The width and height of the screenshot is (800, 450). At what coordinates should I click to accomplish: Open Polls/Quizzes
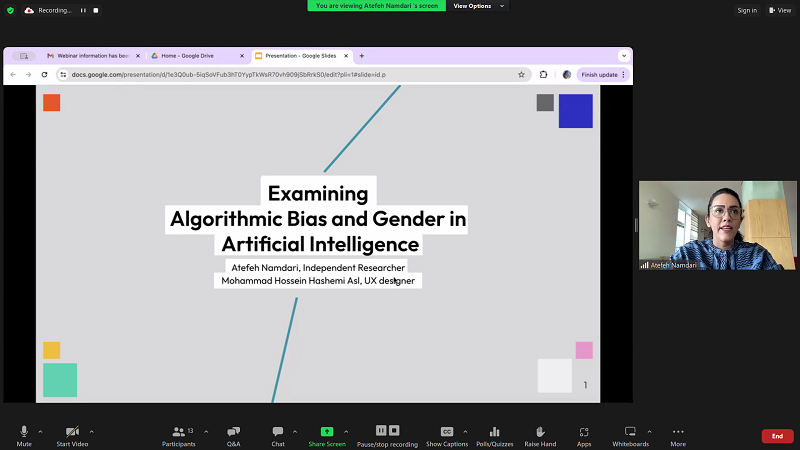(494, 434)
